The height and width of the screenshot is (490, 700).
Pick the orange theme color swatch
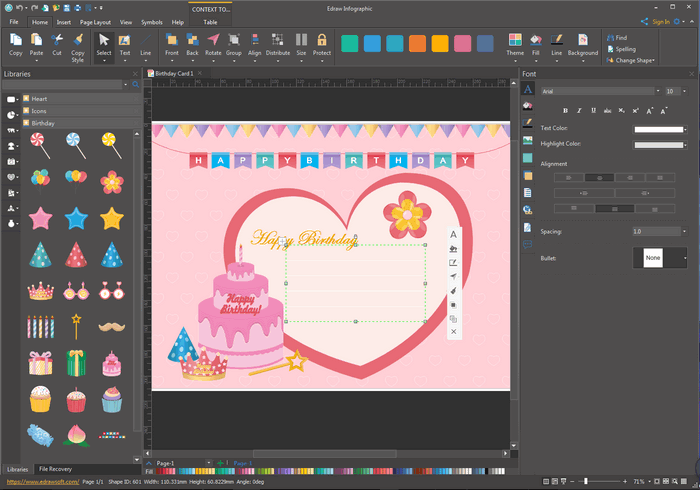[418, 44]
